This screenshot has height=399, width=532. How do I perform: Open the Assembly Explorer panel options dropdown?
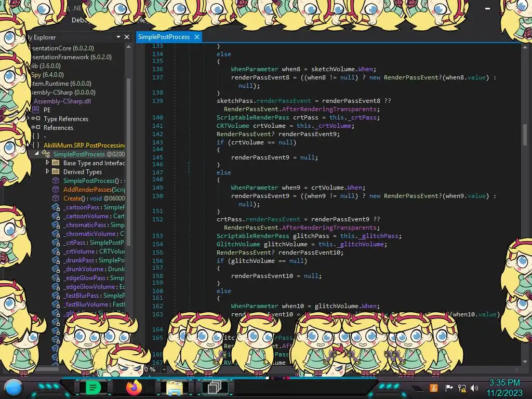pos(118,37)
